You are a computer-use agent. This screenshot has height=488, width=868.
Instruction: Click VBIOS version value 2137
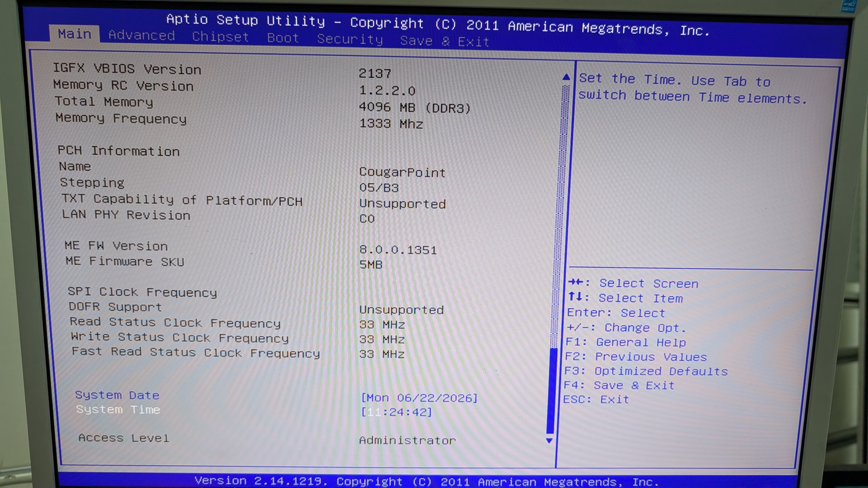pyautogui.click(x=375, y=73)
